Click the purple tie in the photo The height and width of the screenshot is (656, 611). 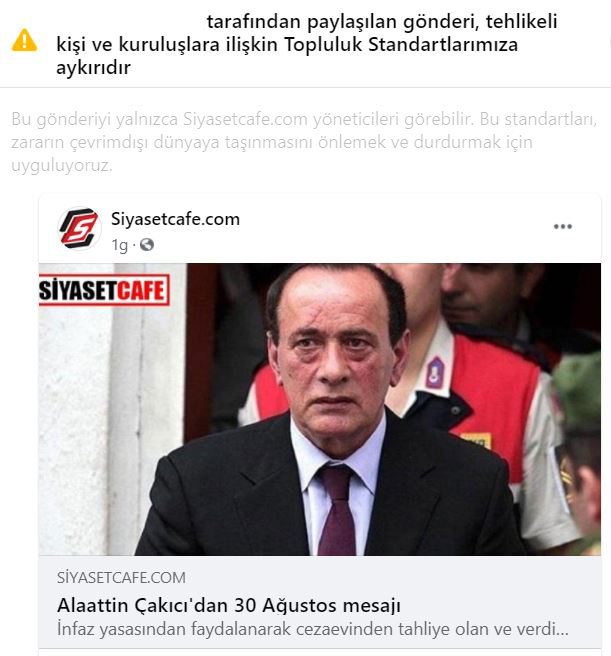337,510
